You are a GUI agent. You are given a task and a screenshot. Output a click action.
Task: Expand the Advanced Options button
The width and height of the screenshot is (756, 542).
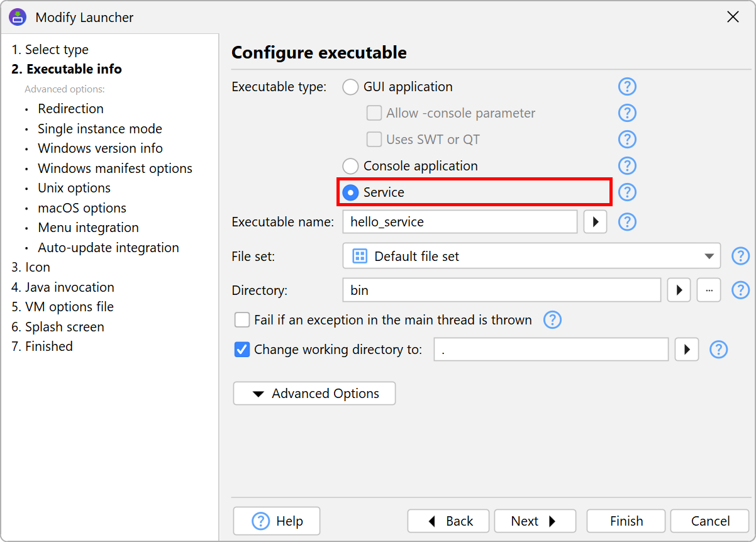point(314,394)
